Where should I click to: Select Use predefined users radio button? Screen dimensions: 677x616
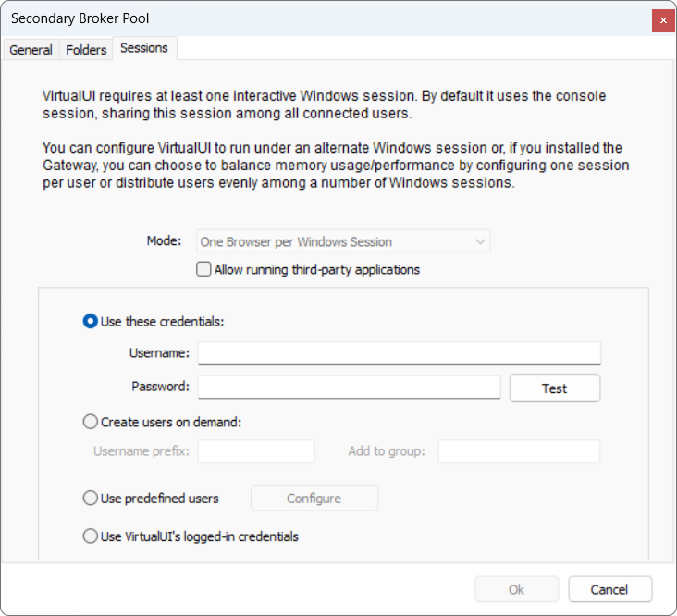tap(91, 498)
